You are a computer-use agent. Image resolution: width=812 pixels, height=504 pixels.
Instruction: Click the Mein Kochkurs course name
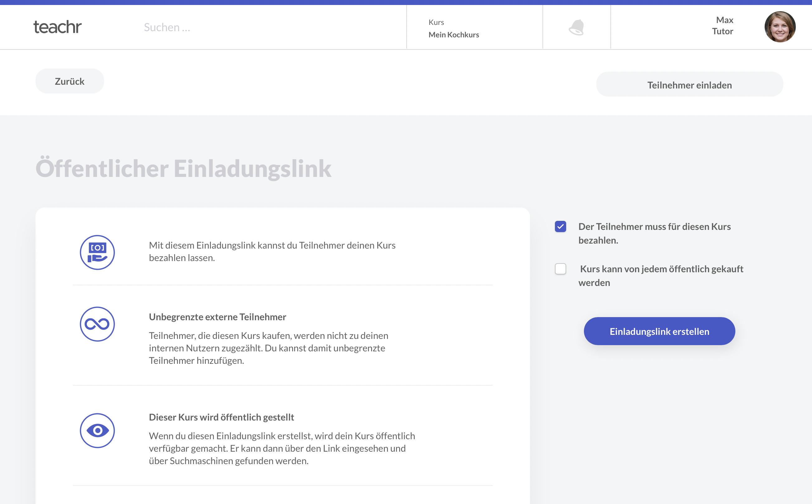pyautogui.click(x=453, y=35)
